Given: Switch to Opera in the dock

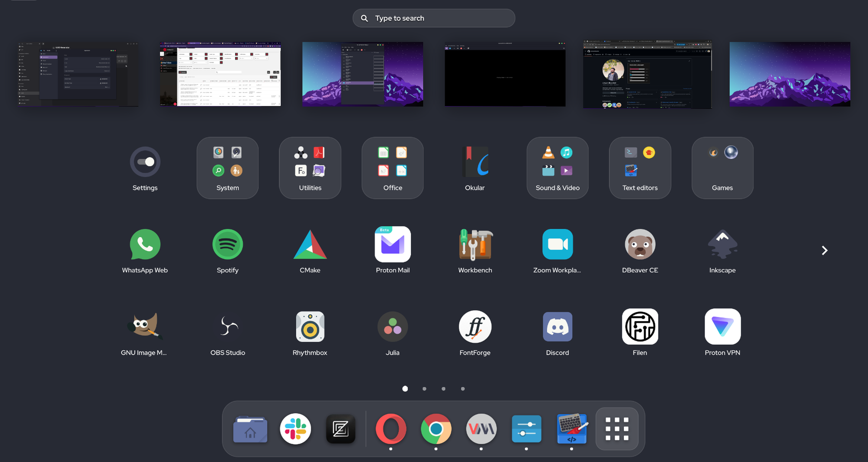Looking at the screenshot, I should click(x=391, y=429).
